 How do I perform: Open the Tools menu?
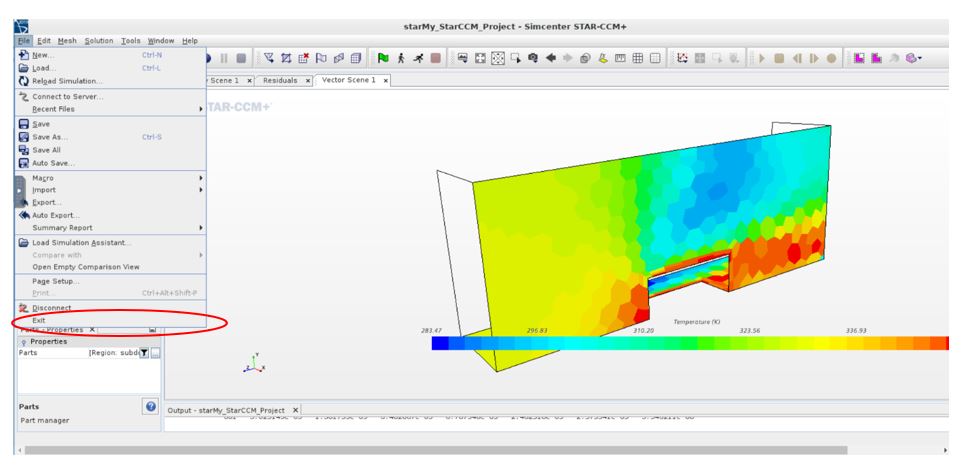point(130,41)
